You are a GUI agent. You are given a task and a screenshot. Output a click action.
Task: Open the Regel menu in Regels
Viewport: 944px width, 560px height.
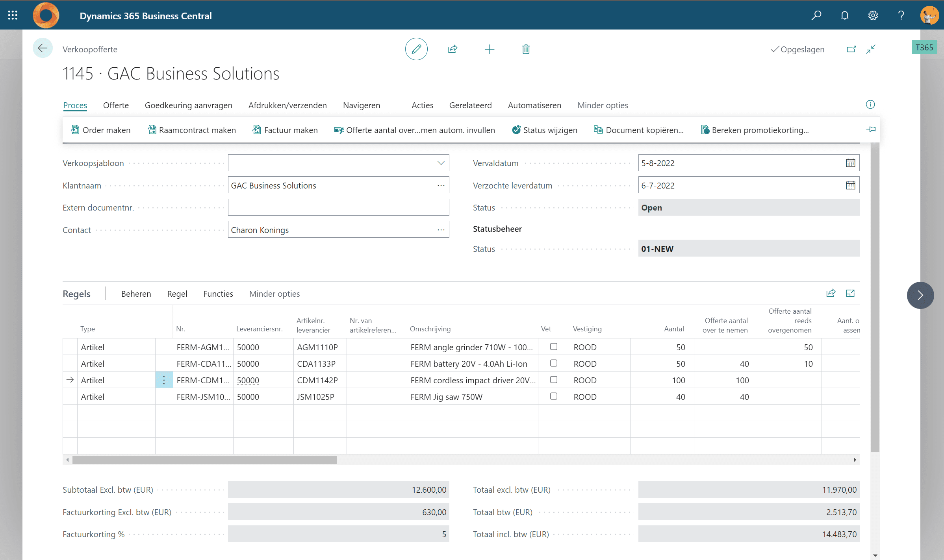coord(177,294)
